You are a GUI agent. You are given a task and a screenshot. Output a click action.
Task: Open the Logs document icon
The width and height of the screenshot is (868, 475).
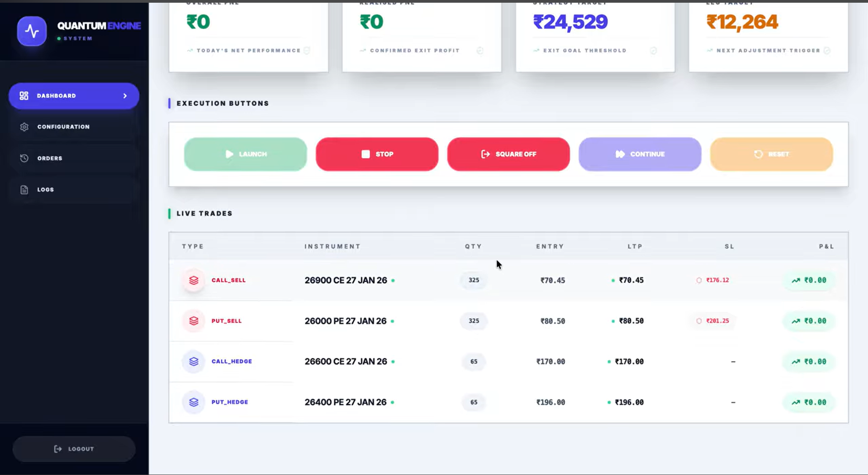click(24, 189)
